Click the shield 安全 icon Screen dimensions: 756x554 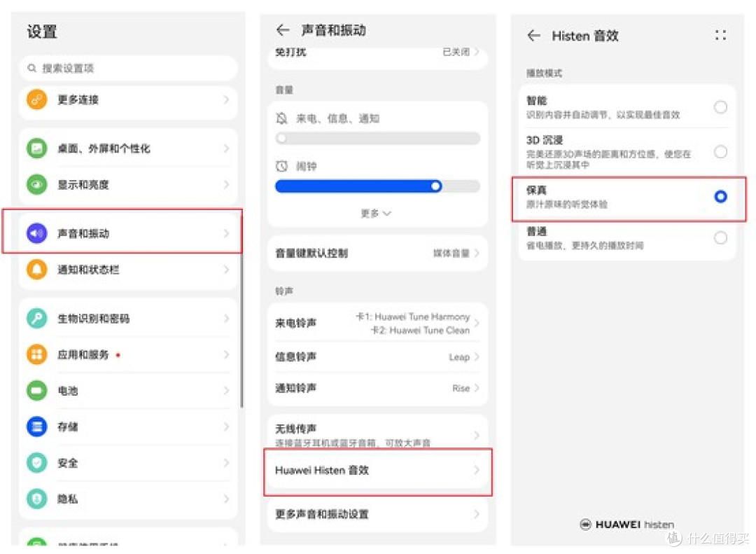tap(36, 463)
